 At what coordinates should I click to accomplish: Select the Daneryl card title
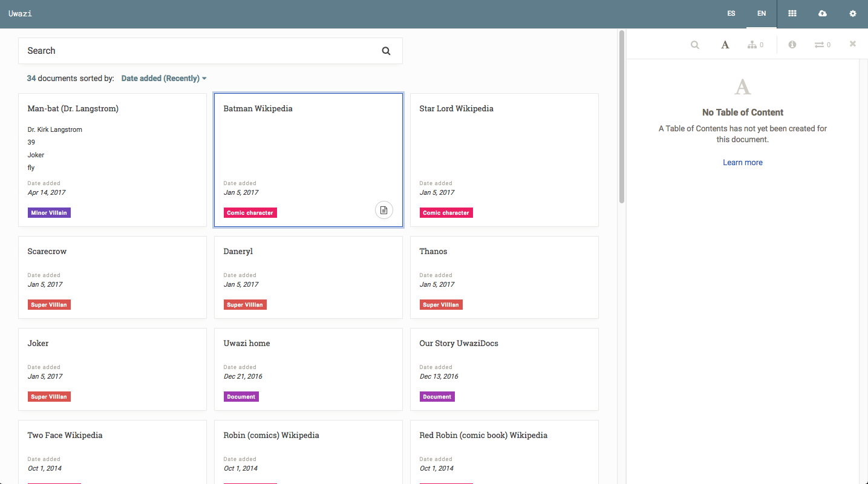[x=238, y=252]
